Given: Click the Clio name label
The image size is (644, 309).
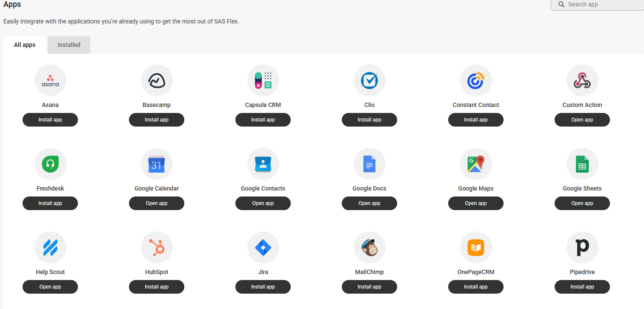Looking at the screenshot, I should coord(369,105).
